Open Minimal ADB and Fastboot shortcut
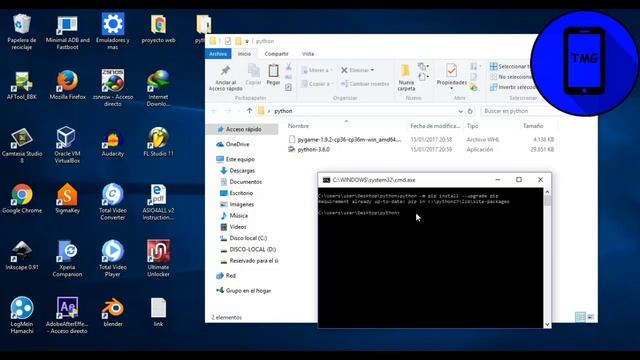 tap(67, 33)
